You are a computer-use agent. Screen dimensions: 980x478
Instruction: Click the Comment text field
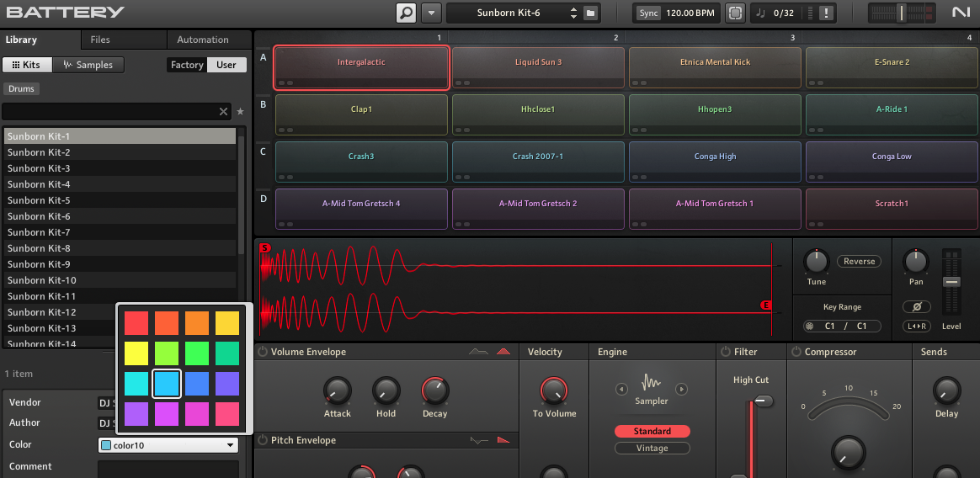click(168, 470)
